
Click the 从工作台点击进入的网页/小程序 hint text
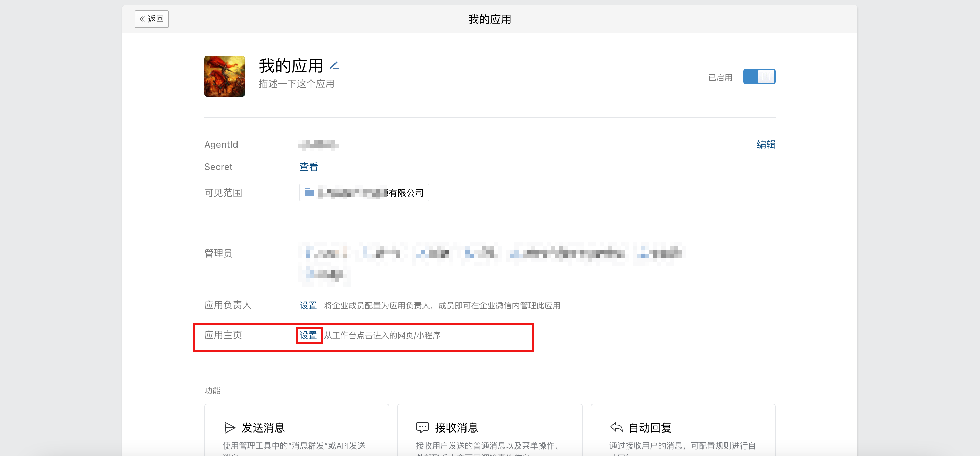382,336
